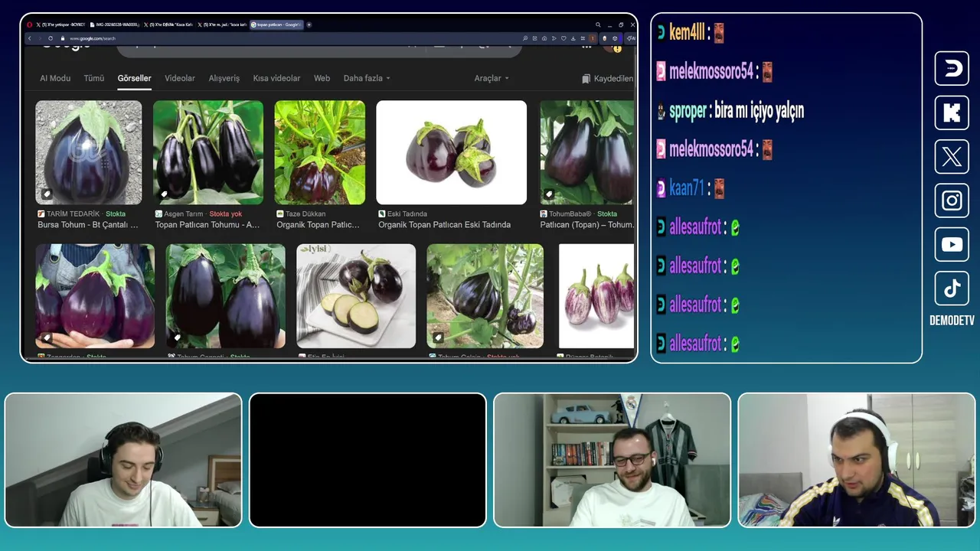Click the tab search magnifier in title bar
Screen dimensions: 980x551
(599, 24)
